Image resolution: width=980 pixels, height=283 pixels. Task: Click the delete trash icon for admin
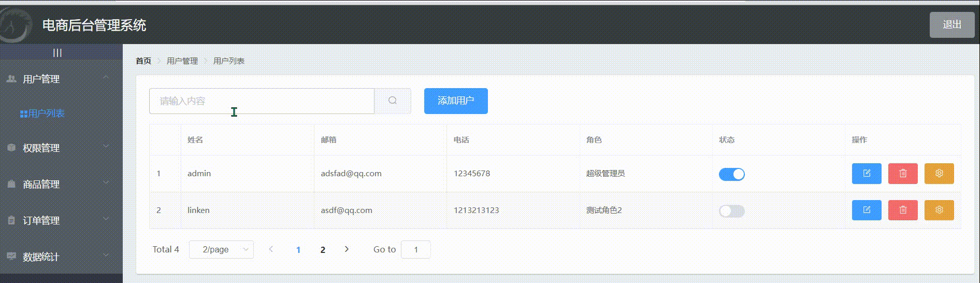[903, 174]
